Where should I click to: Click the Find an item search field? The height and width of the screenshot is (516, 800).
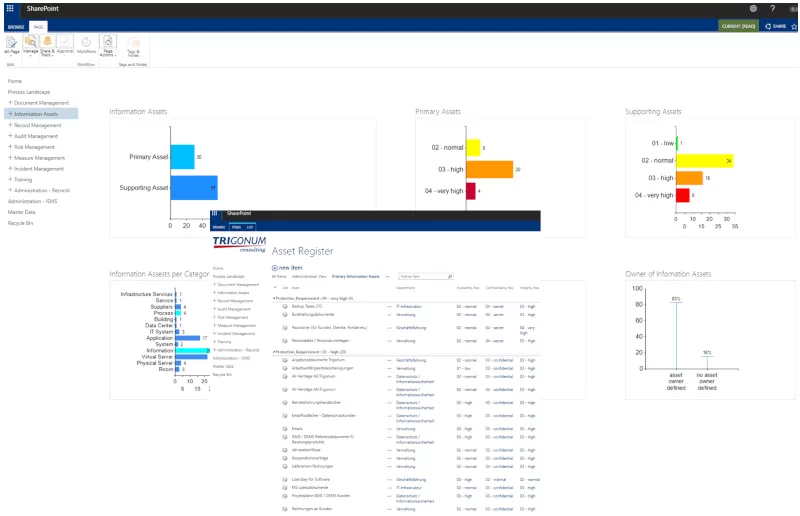[x=418, y=276]
